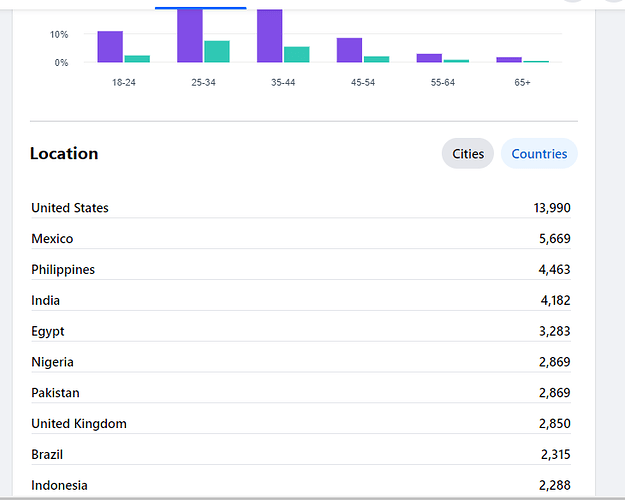The width and height of the screenshot is (625, 500).
Task: Click the purple bar for ages 18-24
Action: pyautogui.click(x=110, y=47)
